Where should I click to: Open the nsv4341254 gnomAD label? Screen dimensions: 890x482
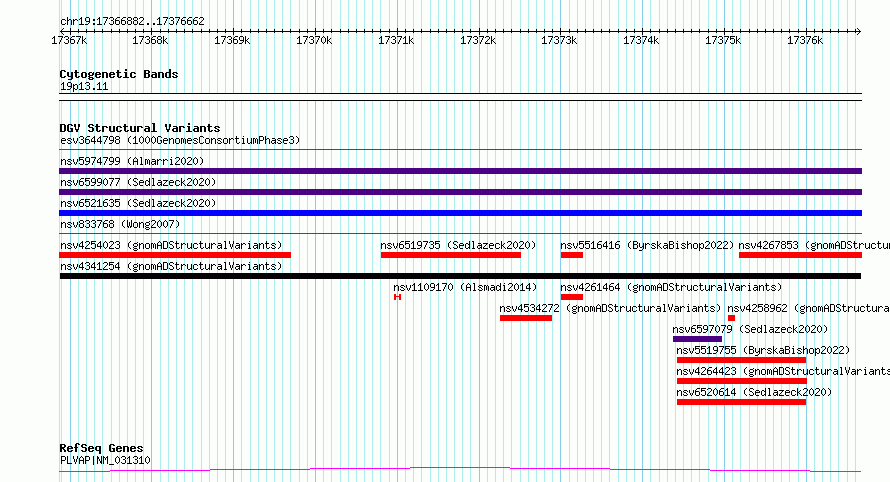tap(171, 266)
